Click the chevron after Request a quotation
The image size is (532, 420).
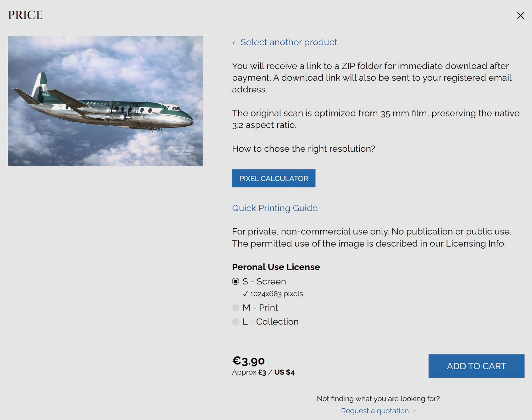point(414,411)
